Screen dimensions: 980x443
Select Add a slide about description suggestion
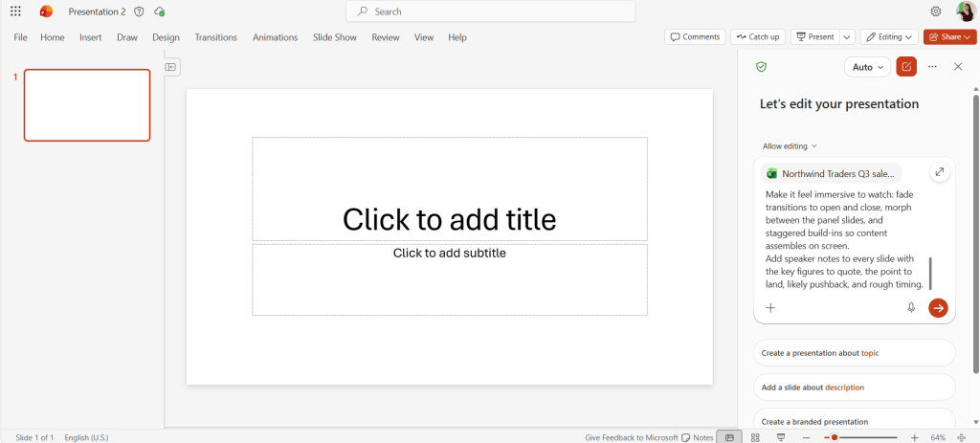[855, 388]
